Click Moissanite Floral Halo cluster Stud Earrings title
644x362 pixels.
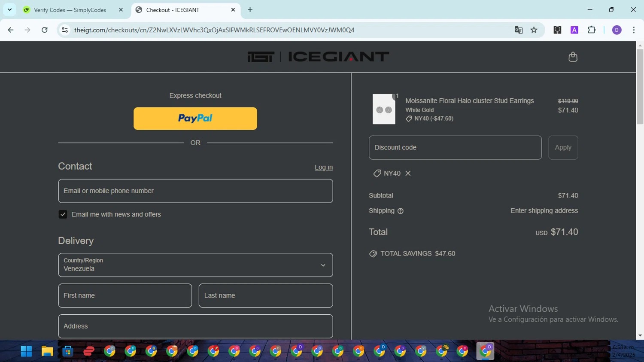tap(470, 101)
